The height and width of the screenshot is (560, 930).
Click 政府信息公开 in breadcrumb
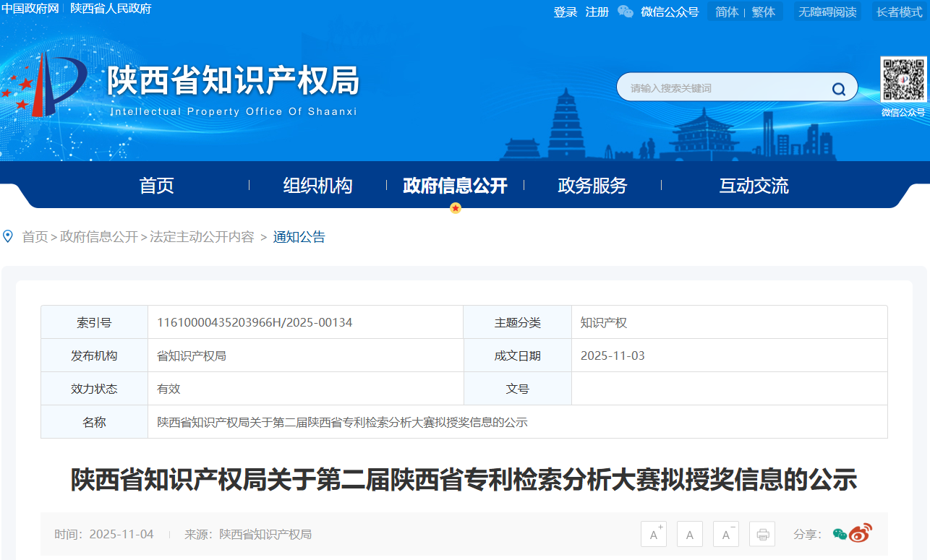click(99, 237)
